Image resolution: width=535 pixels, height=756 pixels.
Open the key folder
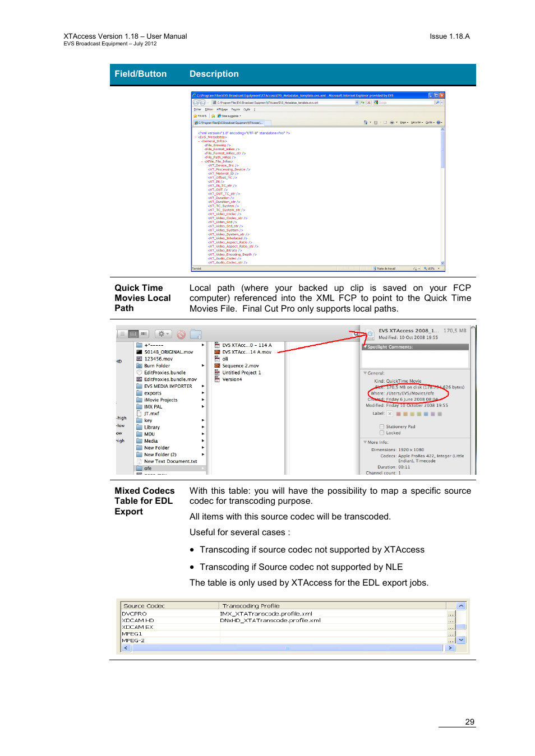[x=144, y=420]
